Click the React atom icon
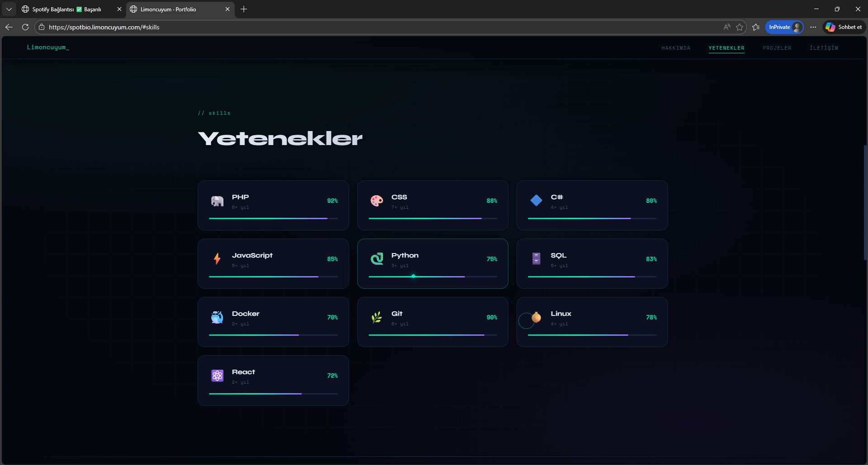The image size is (868, 465). tap(217, 376)
